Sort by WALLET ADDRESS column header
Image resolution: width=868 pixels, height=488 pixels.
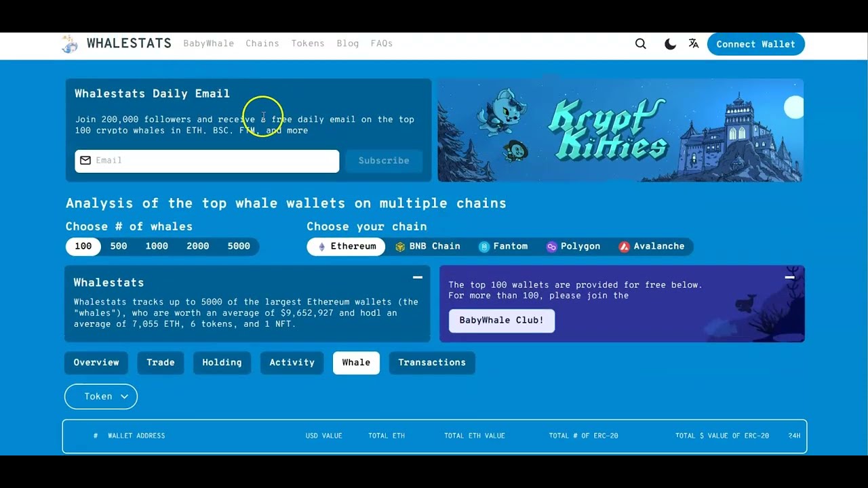click(136, 436)
